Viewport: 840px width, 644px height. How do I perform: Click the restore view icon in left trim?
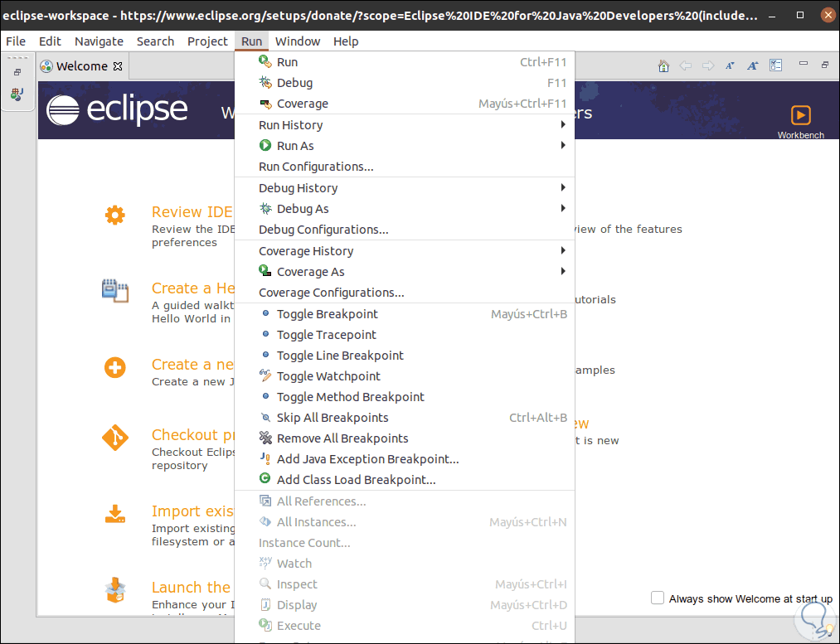pyautogui.click(x=17, y=72)
